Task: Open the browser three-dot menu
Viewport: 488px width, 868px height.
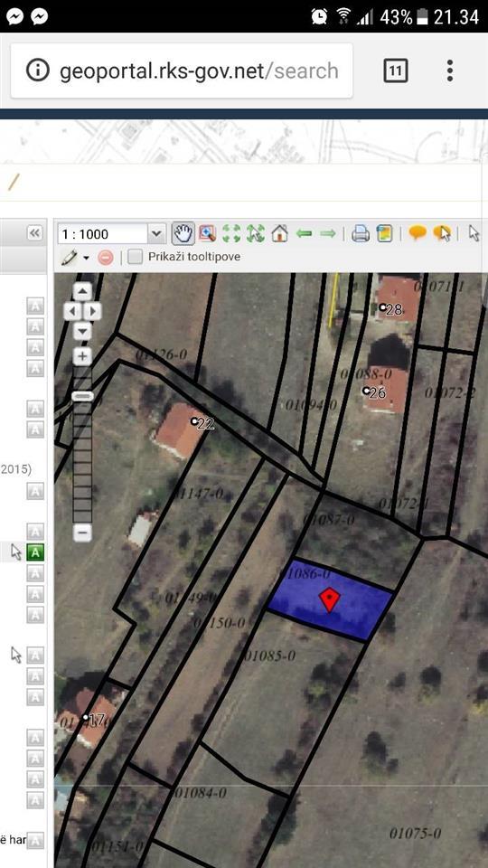Action: pyautogui.click(x=450, y=71)
